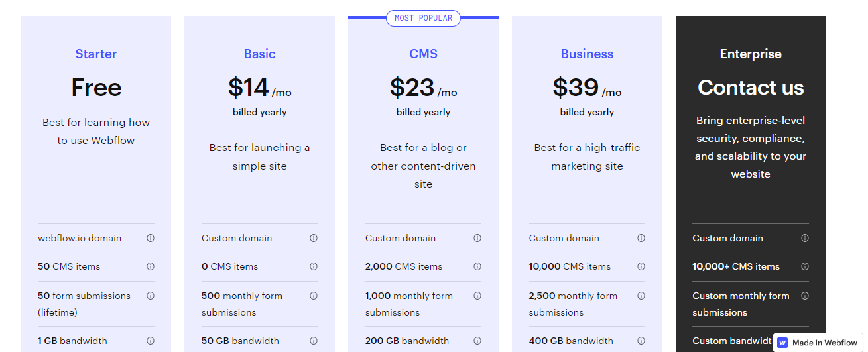
Task: Open info icon beside 0 CMS items
Action: tap(314, 266)
